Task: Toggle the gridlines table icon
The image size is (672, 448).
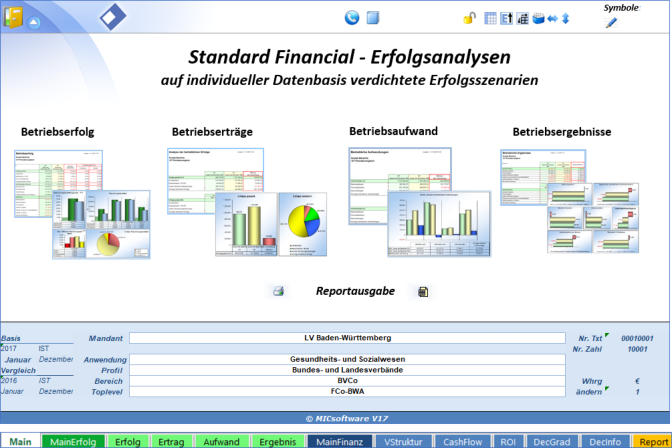Action: pos(490,18)
